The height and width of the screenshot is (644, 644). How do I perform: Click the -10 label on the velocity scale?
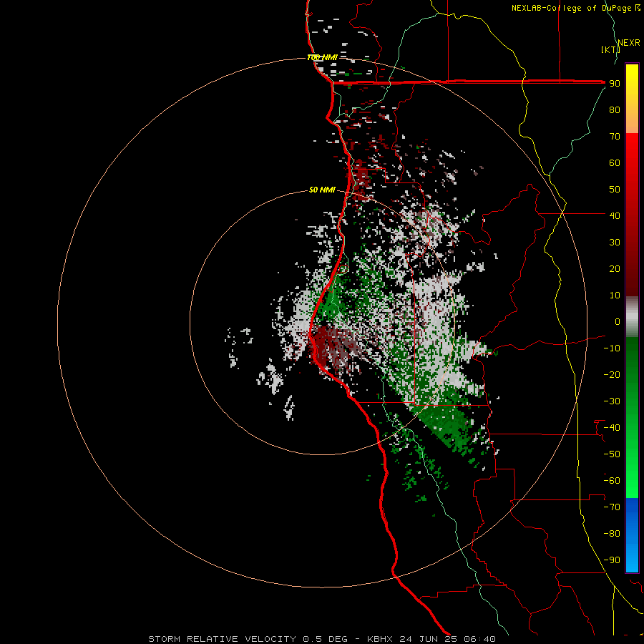pyautogui.click(x=612, y=348)
